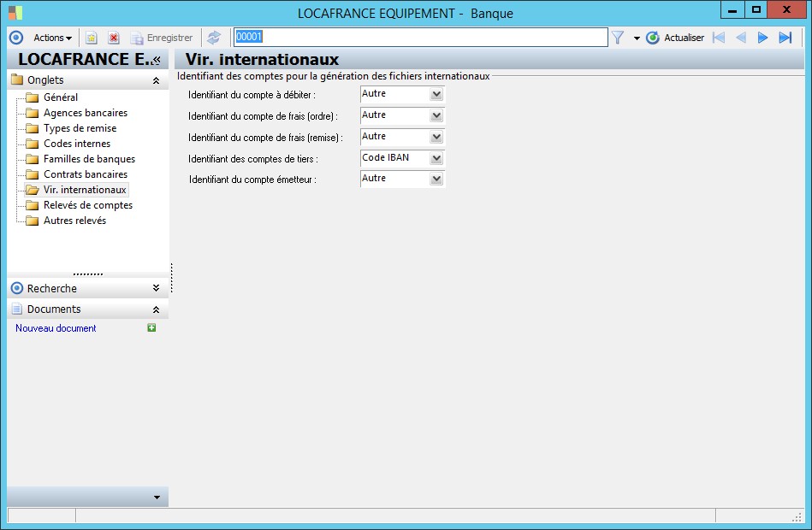Open the Familles de banques tab
The image size is (812, 530).
pos(89,159)
